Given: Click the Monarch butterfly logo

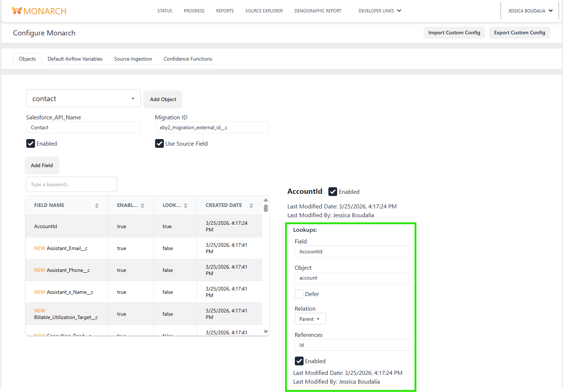Looking at the screenshot, I should [16, 11].
